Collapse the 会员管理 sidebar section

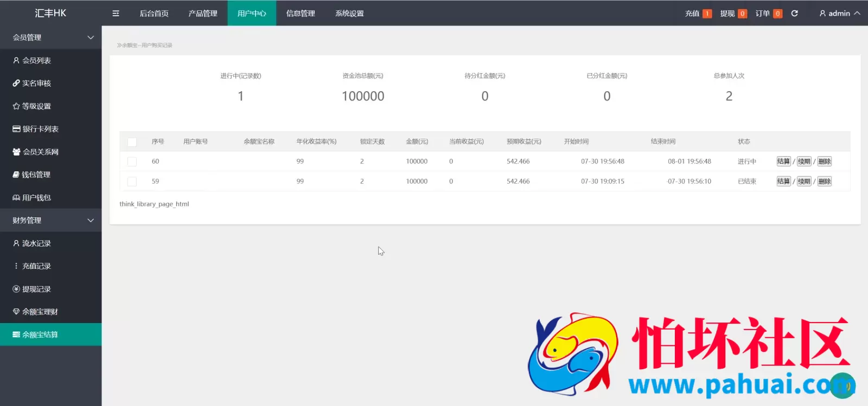coord(91,37)
